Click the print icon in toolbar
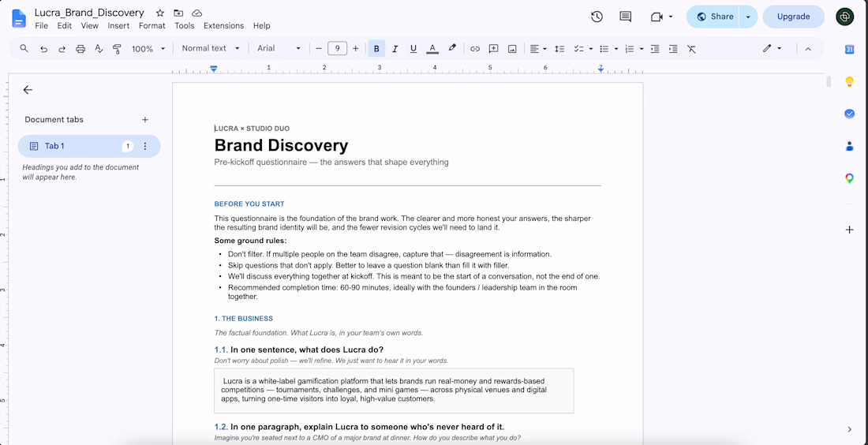This screenshot has width=868, height=445. click(x=80, y=49)
